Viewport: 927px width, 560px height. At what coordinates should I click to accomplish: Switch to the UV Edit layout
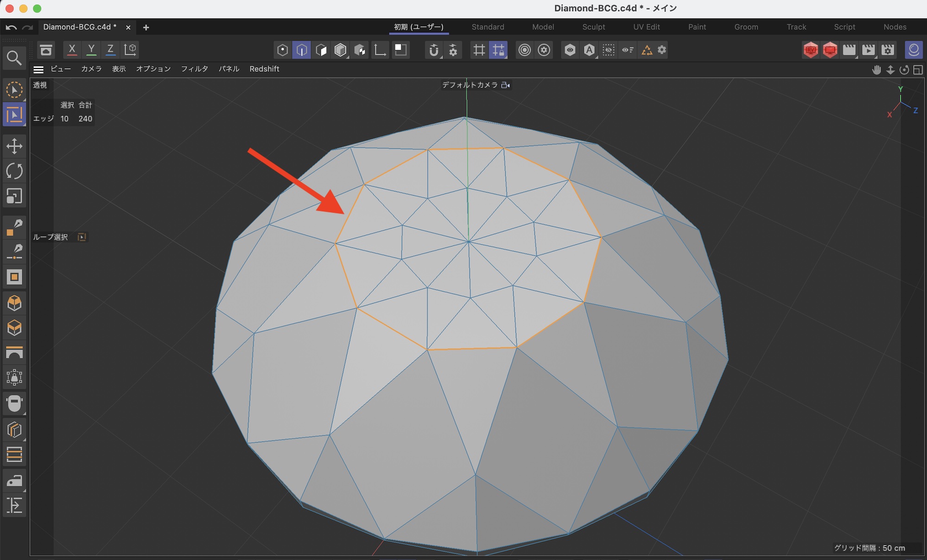coord(646,27)
